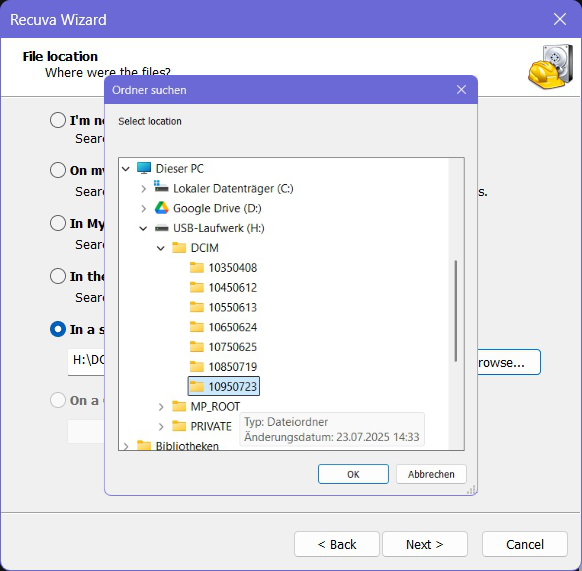The height and width of the screenshot is (571, 582).
Task: Click folder icon next to 10850719
Action: point(197,366)
